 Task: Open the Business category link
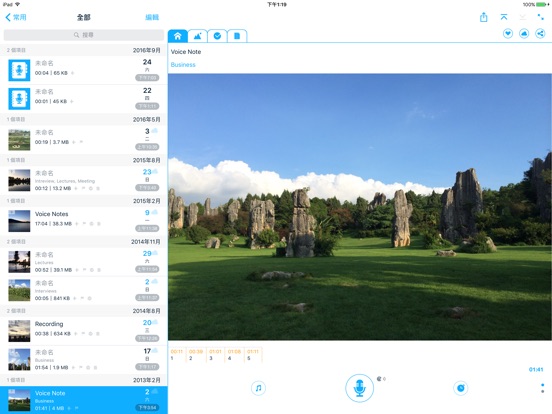[183, 65]
